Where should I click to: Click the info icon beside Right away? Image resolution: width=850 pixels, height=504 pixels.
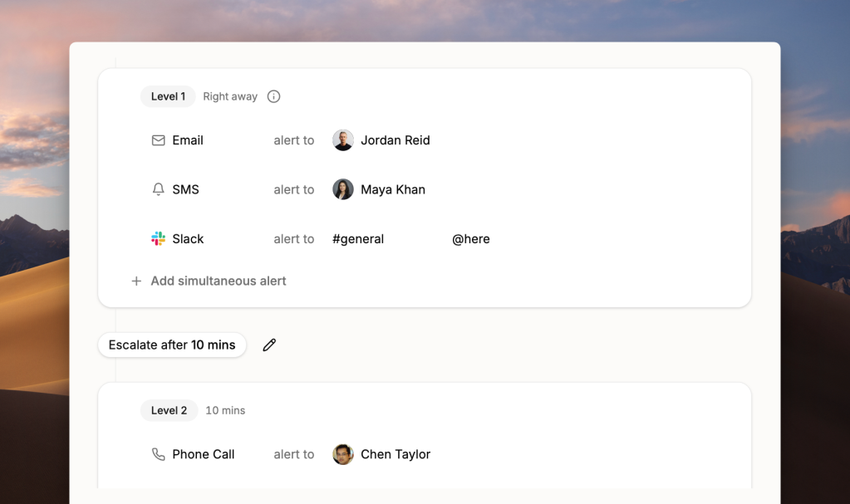click(x=273, y=96)
